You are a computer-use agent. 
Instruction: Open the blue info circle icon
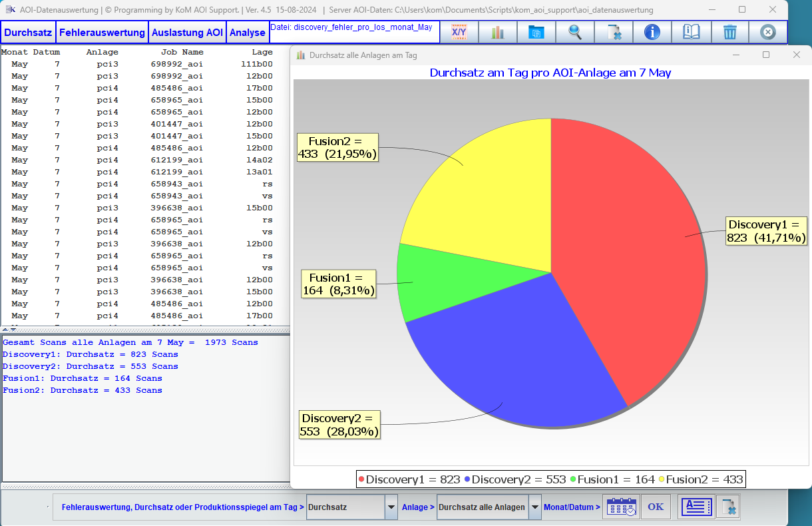click(652, 32)
